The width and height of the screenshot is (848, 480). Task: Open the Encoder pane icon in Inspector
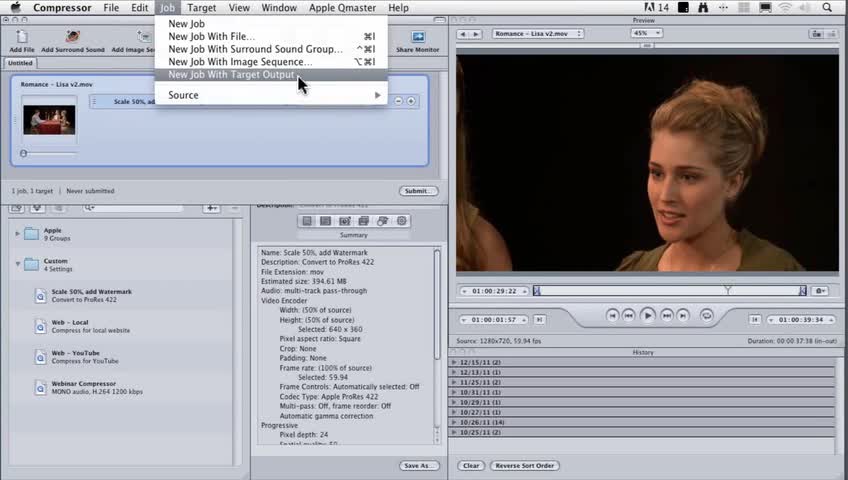point(326,221)
